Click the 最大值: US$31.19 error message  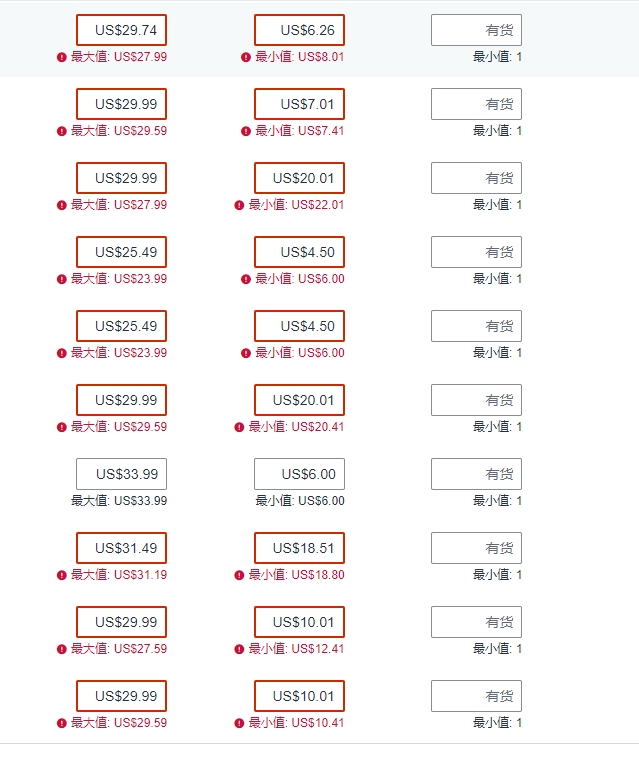[119, 575]
